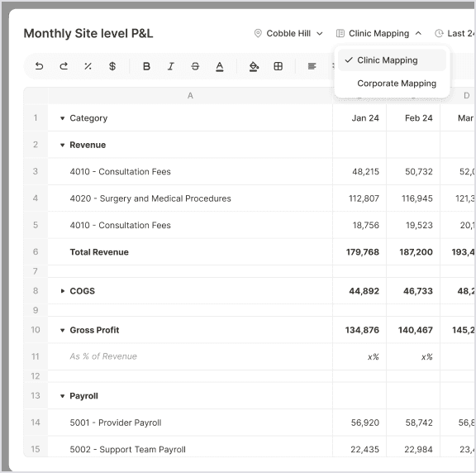Click the Total Revenue label cell
The height and width of the screenshot is (473, 476).
point(190,252)
